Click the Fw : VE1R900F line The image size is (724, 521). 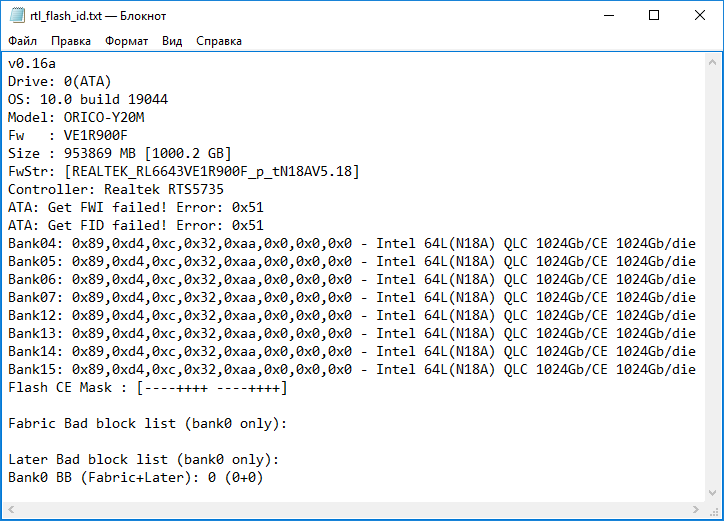pos(68,135)
